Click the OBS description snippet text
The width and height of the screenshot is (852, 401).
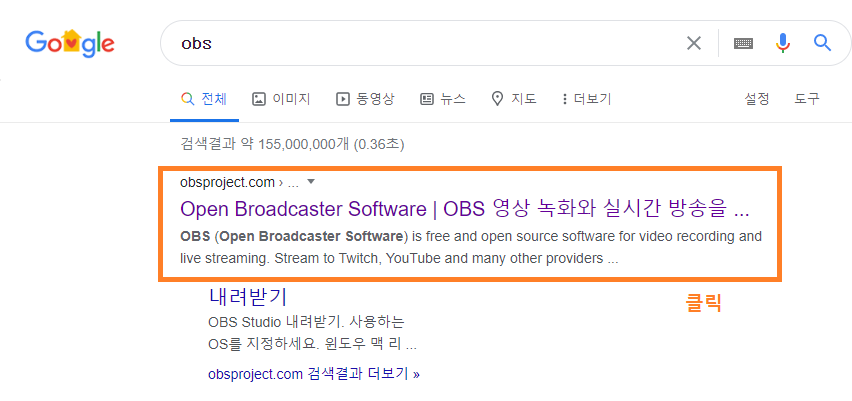click(x=471, y=247)
